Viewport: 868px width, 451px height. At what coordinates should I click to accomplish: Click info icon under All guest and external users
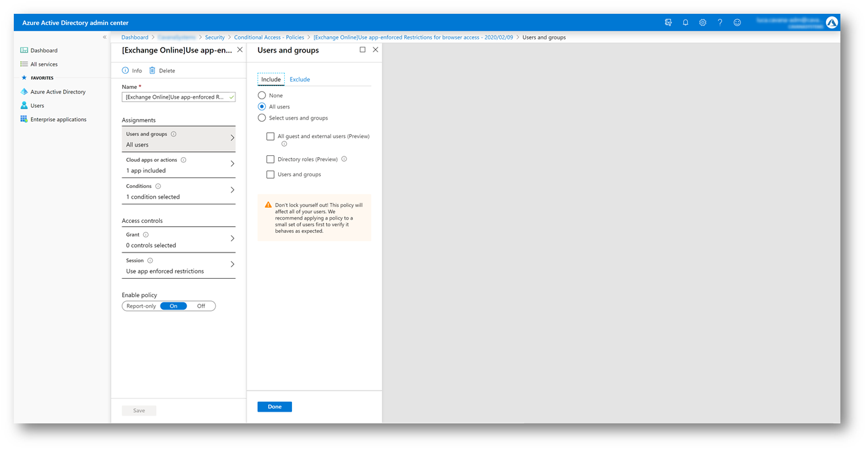(284, 144)
